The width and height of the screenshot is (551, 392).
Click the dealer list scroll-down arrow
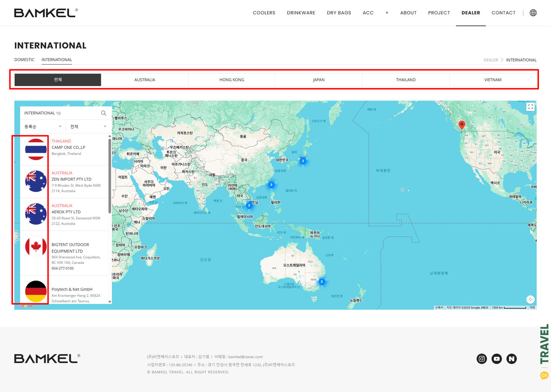click(x=109, y=302)
